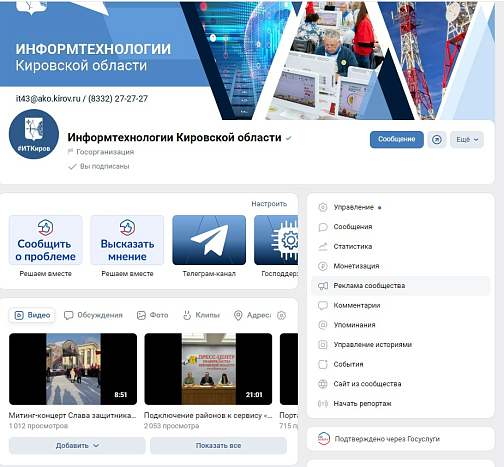This screenshot has width=504, height=467.
Task: Click the События menu label
Action: click(x=348, y=364)
